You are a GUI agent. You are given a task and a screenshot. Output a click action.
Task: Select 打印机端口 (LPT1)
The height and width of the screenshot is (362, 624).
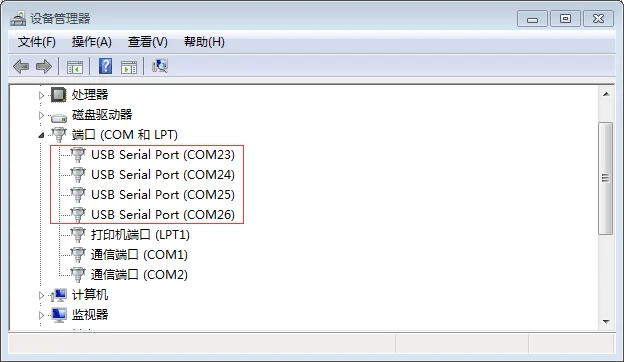(140, 235)
